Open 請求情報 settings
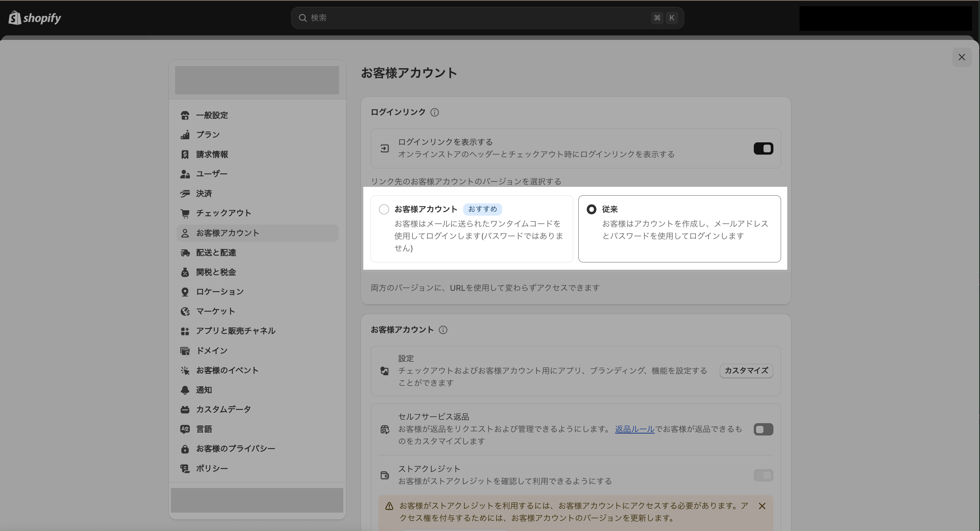The image size is (980, 531). pos(257,154)
